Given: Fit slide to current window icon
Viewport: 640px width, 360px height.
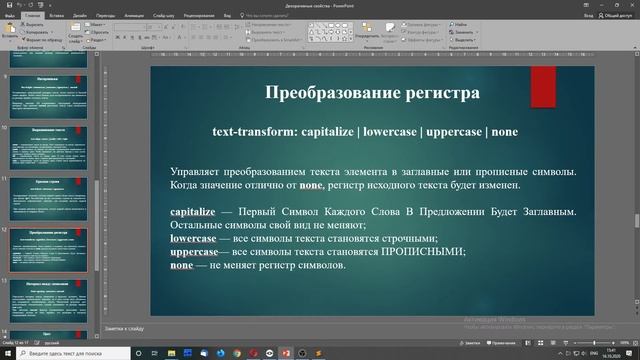Looking at the screenshot, I should [x=635, y=343].
